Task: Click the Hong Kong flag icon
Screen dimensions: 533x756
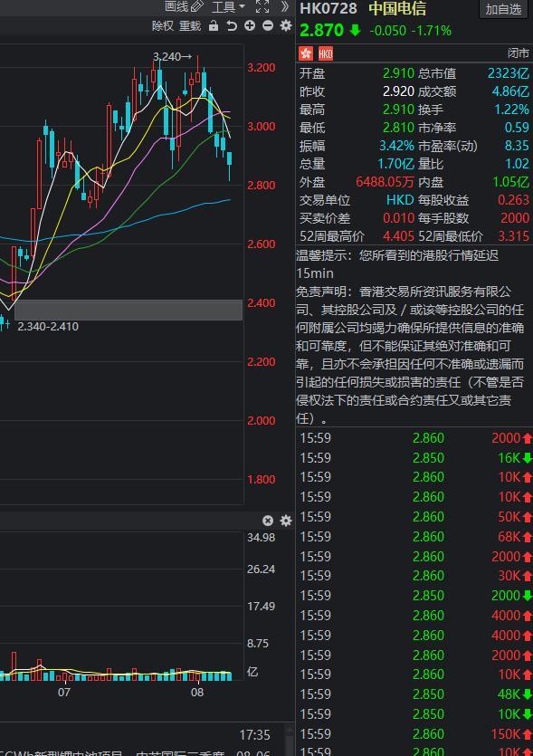Action: [x=306, y=53]
